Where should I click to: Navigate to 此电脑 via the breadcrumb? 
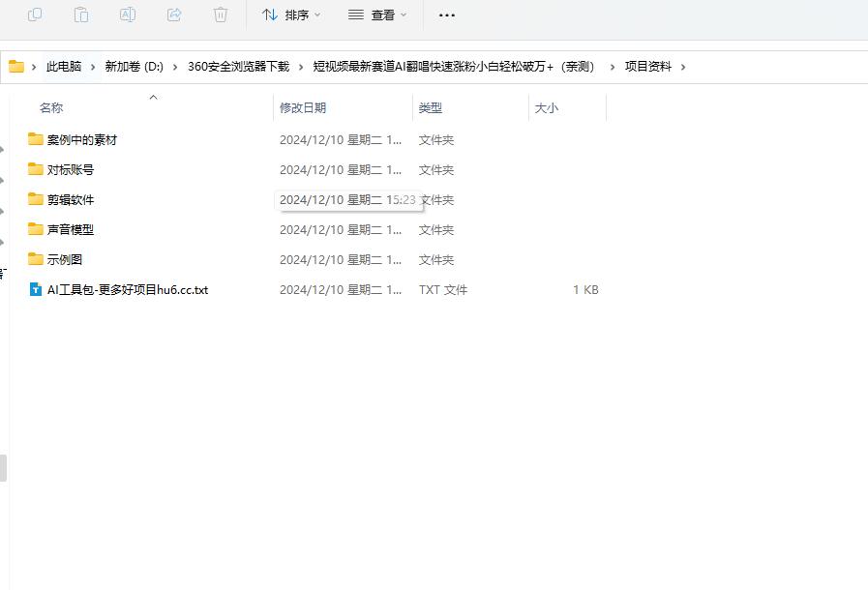[63, 67]
